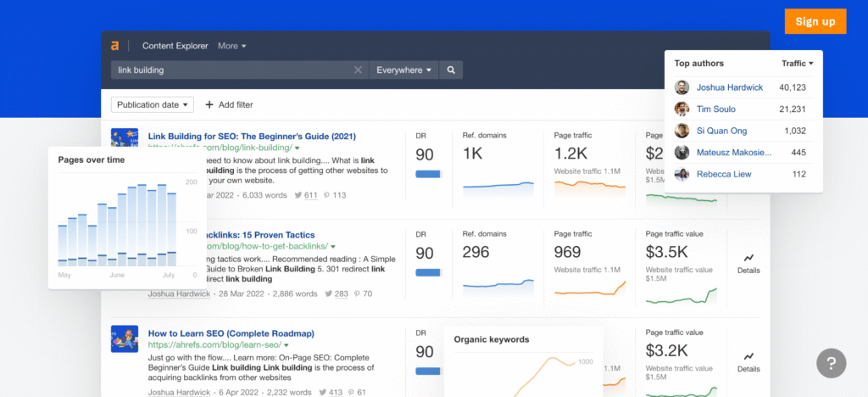The image size is (868, 397).
Task: Click Mateusz Makosiewicz's avatar picture
Action: coord(682,152)
